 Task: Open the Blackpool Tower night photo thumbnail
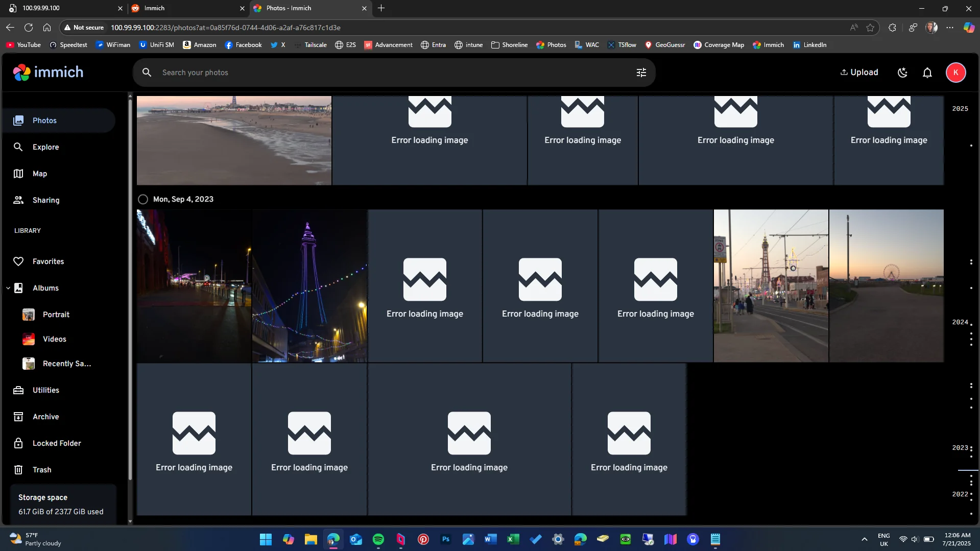pos(309,285)
